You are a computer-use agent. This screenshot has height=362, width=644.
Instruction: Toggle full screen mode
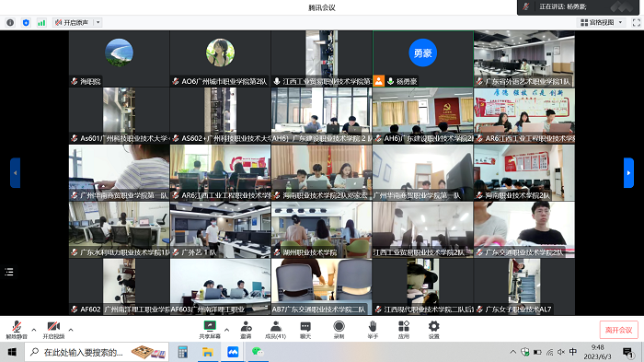click(637, 23)
